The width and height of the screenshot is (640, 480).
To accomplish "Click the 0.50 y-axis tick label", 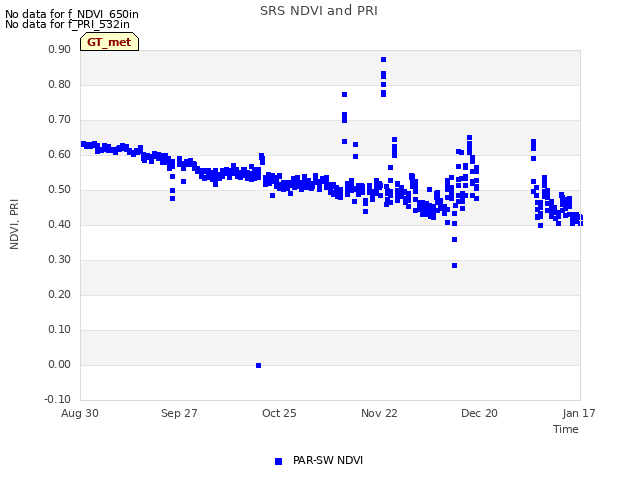I will click(x=60, y=189).
